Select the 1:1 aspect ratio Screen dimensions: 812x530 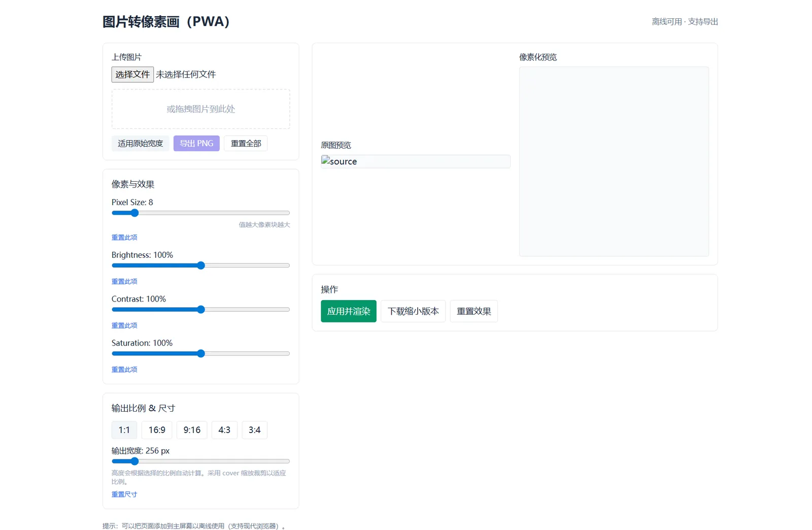pos(124,430)
